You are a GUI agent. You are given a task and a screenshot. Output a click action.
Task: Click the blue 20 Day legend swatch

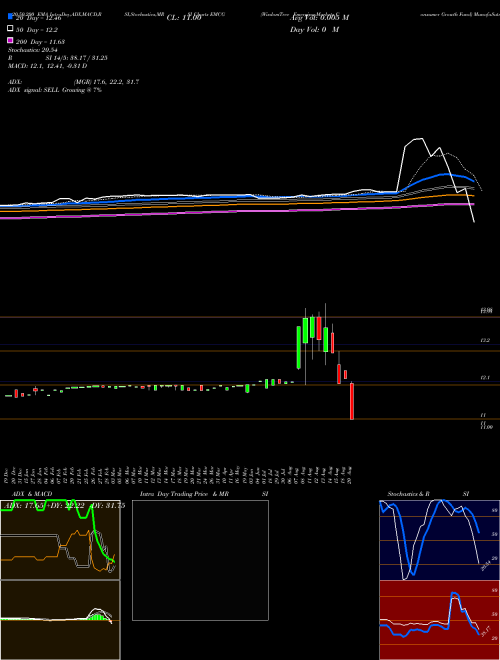10,17
